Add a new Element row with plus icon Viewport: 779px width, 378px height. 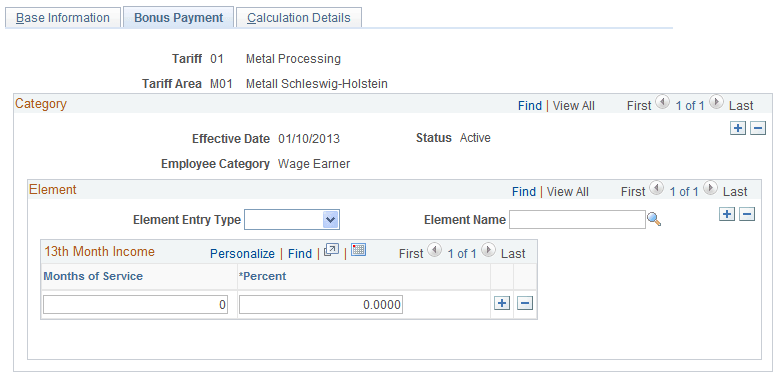click(727, 214)
